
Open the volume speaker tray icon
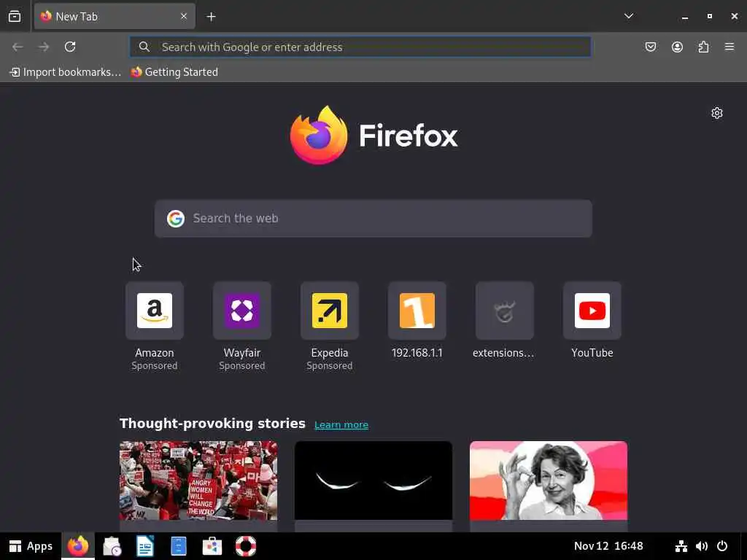pos(701,546)
